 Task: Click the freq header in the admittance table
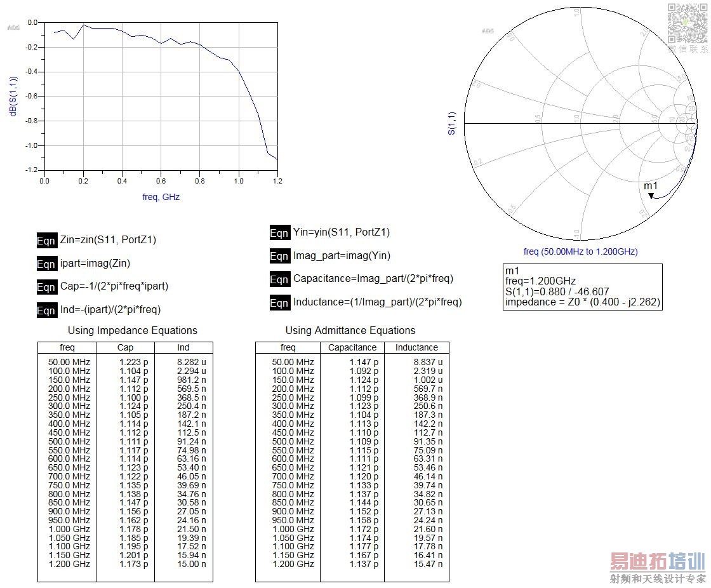pos(288,347)
